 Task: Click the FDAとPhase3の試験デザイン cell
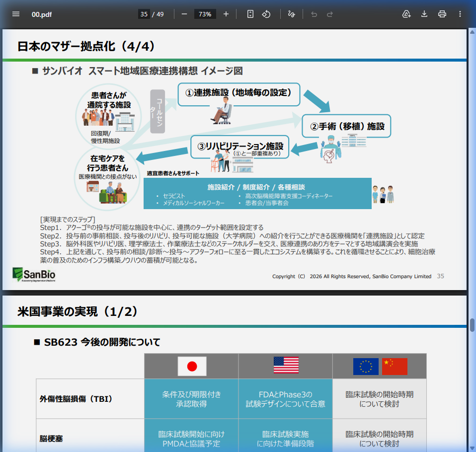pos(285,399)
